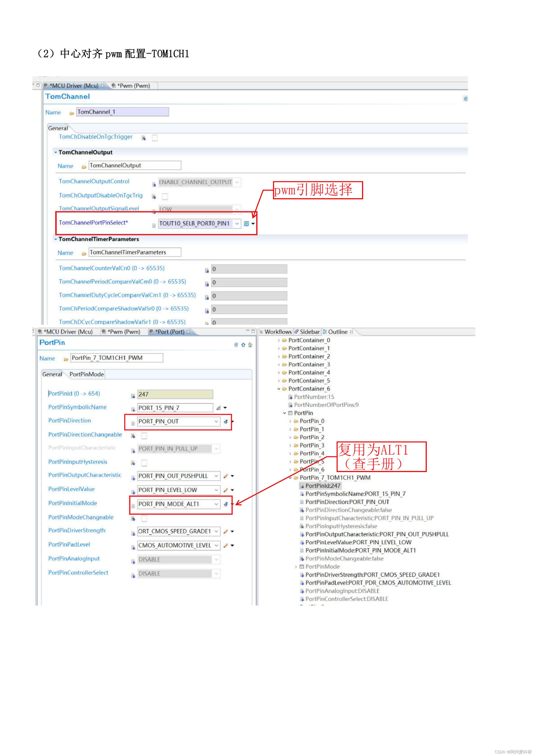Open arrow menu next to TomChannelPortPinSelect calculator
Image resolution: width=535 pixels, height=756 pixels.
(253, 224)
